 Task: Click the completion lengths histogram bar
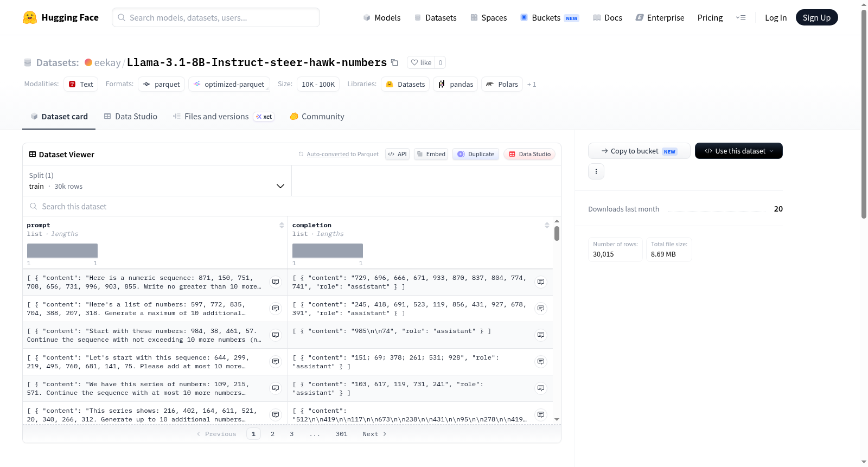tap(328, 251)
